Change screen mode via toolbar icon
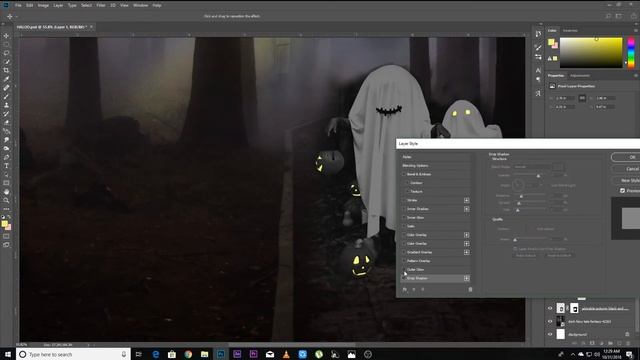Screen dimensions: 640x360 (x=6, y=245)
